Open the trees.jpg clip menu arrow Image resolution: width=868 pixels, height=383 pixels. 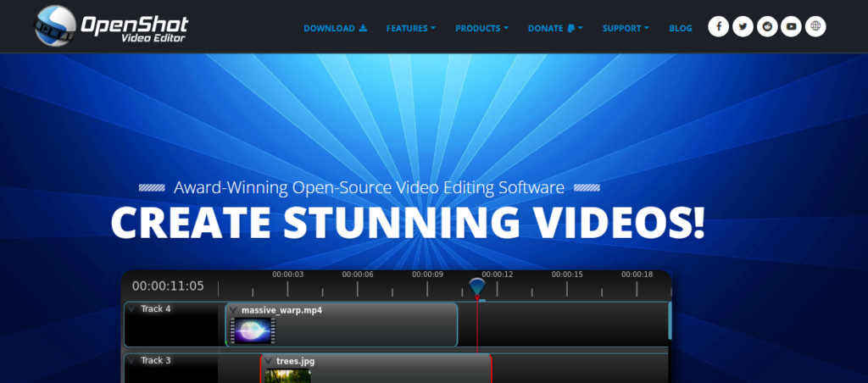[x=269, y=362]
